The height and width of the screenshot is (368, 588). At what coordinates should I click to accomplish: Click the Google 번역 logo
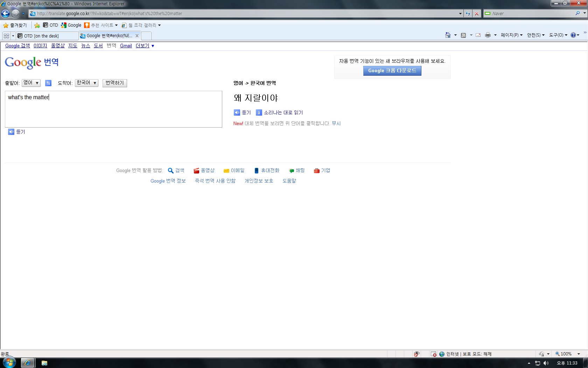click(x=31, y=62)
